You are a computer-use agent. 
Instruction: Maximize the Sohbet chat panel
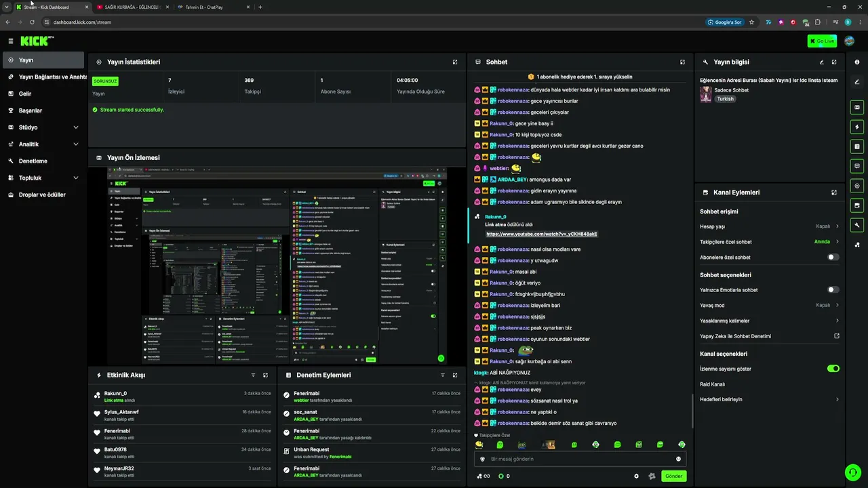(x=682, y=62)
